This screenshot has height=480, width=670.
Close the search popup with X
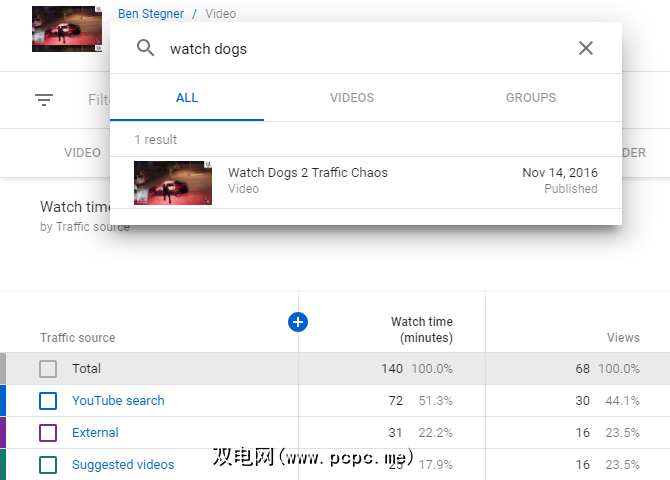[586, 48]
